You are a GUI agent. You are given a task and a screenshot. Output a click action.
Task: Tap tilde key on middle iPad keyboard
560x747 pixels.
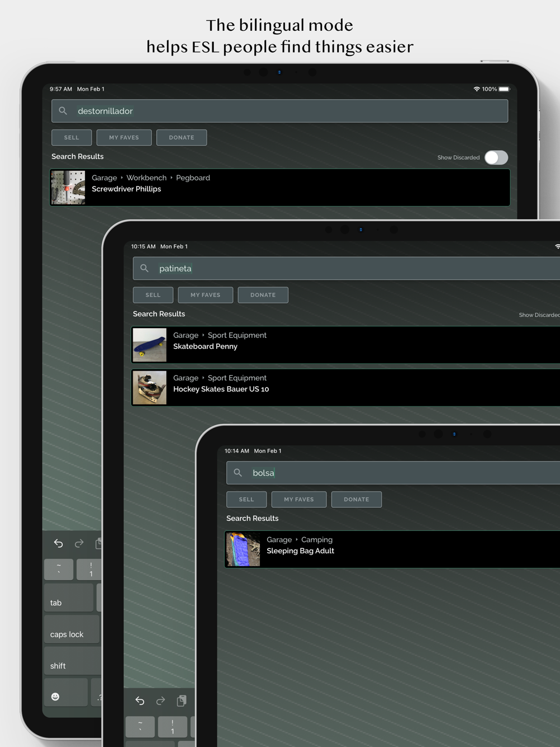pyautogui.click(x=140, y=727)
